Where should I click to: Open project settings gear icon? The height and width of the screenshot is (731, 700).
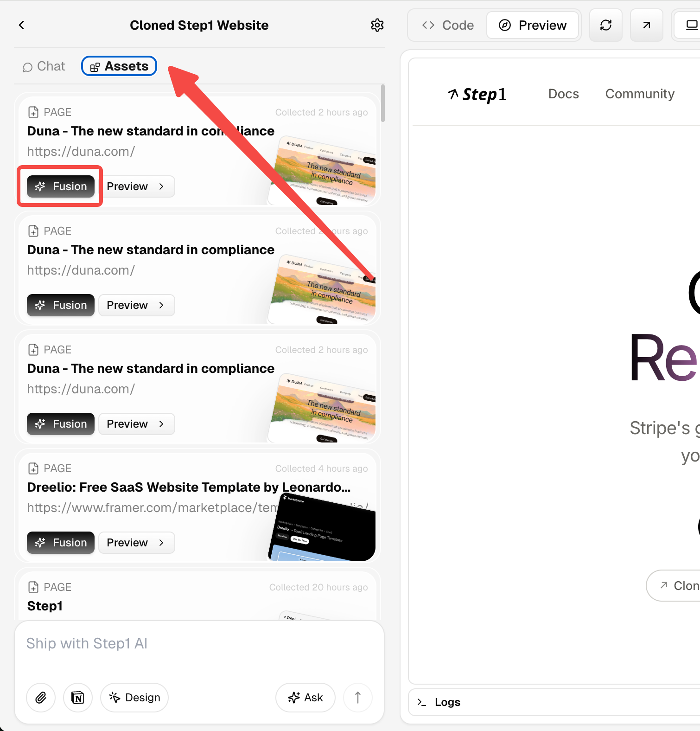(377, 25)
